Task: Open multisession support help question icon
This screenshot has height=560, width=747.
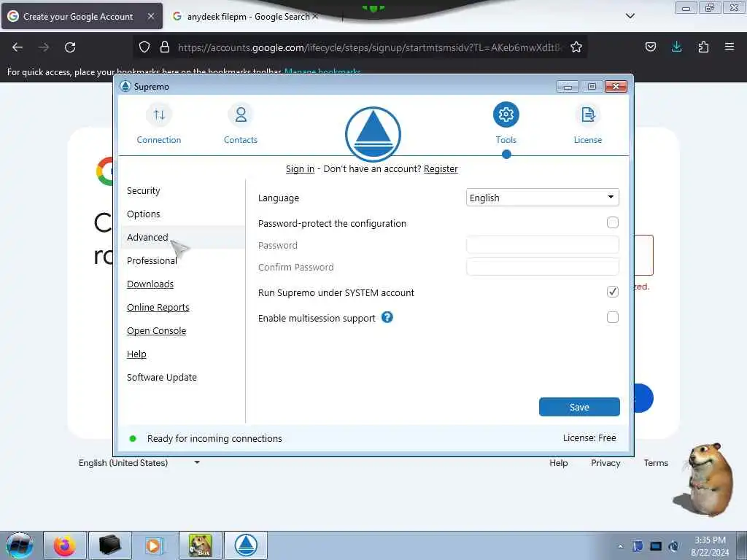Action: click(x=387, y=317)
